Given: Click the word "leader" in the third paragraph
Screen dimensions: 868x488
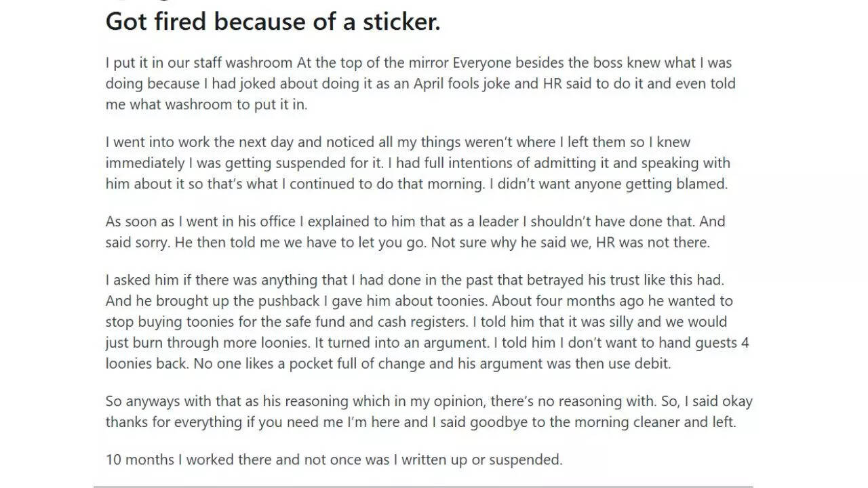Looking at the screenshot, I should pos(477,222).
